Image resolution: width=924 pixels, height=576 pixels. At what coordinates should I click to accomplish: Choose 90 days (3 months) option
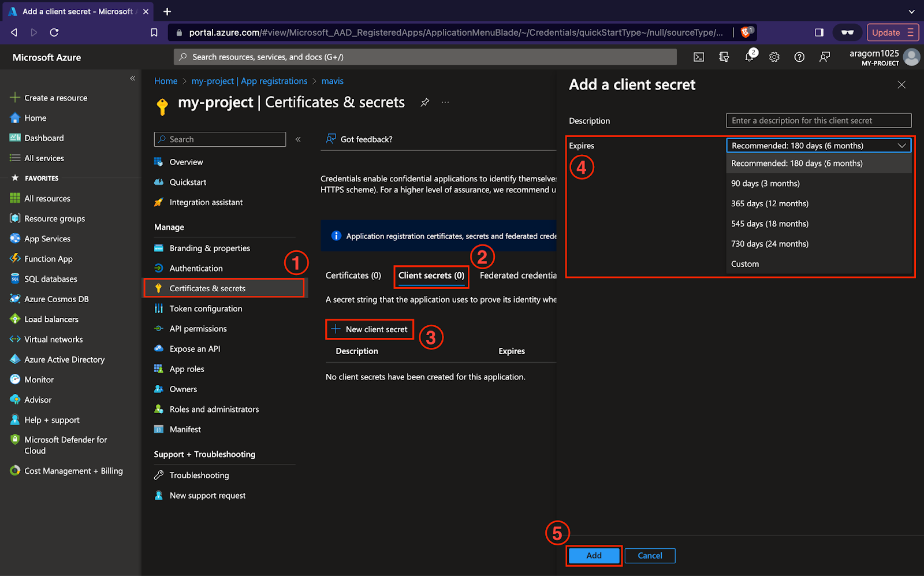(818, 184)
